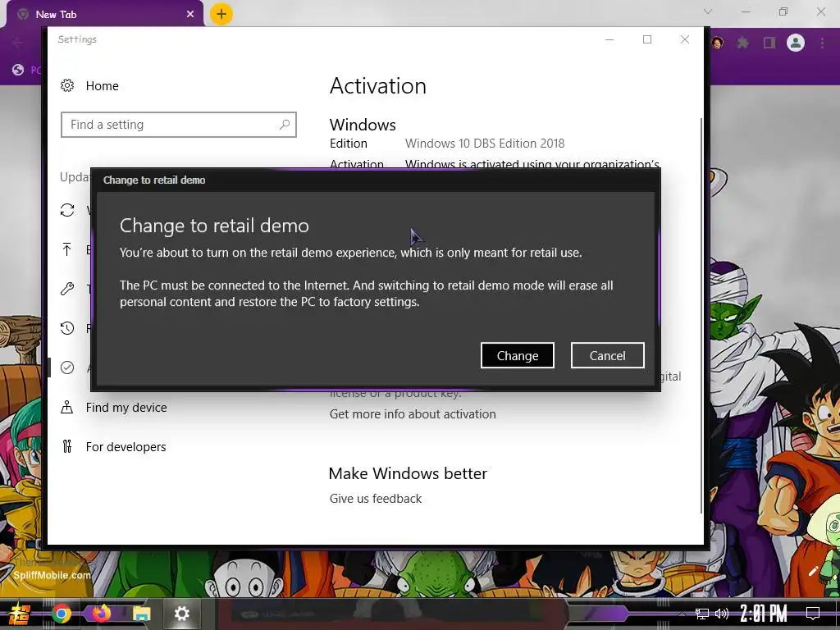
Task: Open a new browser tab with plus button
Action: (x=221, y=14)
